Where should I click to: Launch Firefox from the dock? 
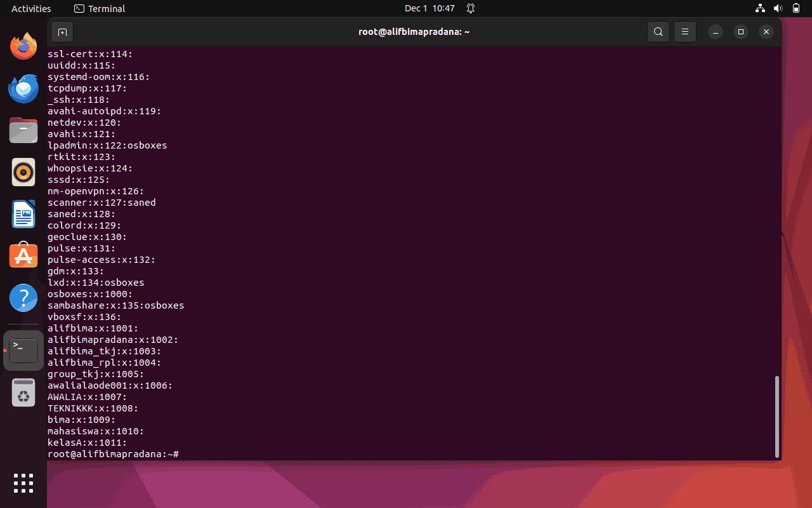click(23, 46)
